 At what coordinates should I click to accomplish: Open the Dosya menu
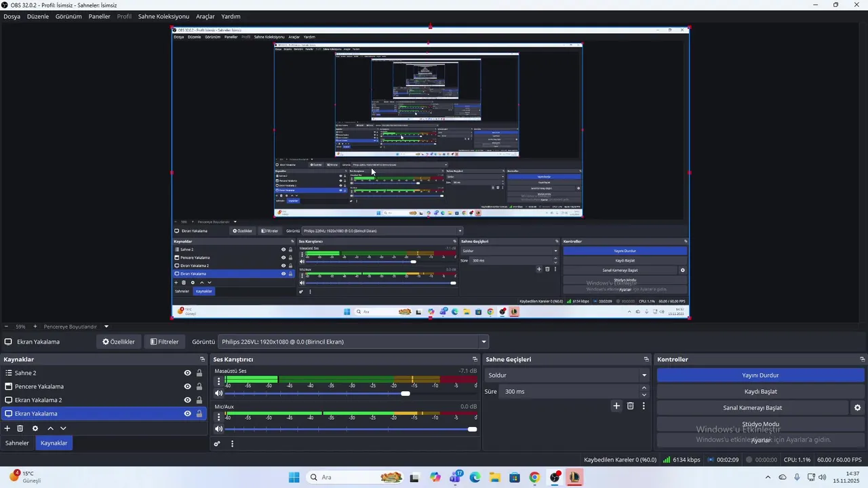coord(12,16)
